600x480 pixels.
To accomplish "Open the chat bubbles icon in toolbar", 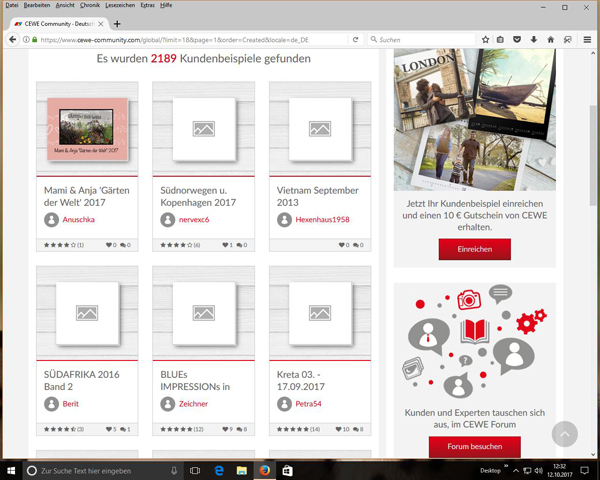I will tap(567, 39).
